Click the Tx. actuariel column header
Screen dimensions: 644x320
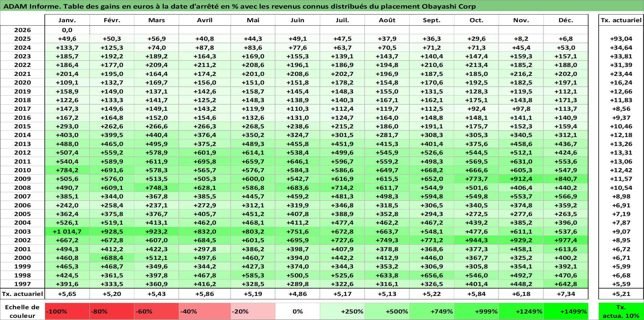point(621,20)
